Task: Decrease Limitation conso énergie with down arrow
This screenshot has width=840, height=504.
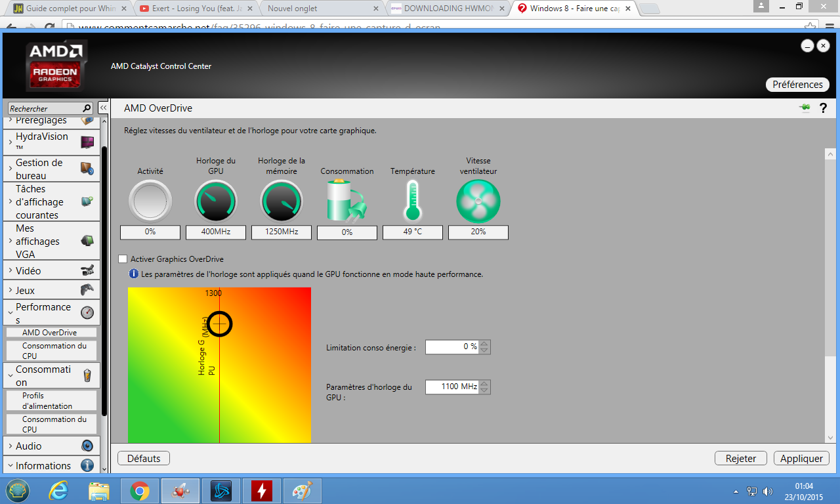Action: (x=484, y=350)
